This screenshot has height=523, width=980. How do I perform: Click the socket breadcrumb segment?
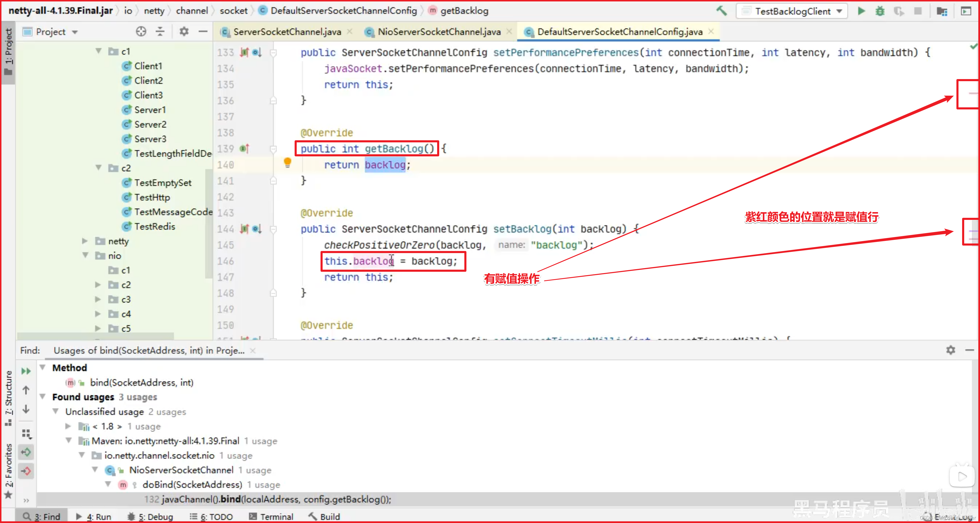pos(233,11)
